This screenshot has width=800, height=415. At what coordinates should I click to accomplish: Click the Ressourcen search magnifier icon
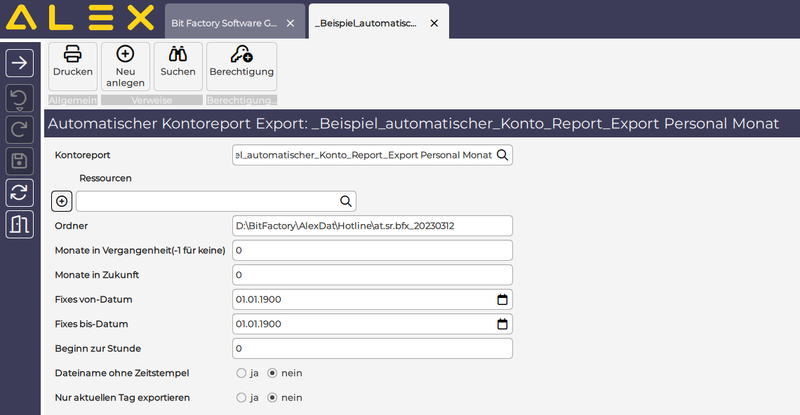coord(345,201)
